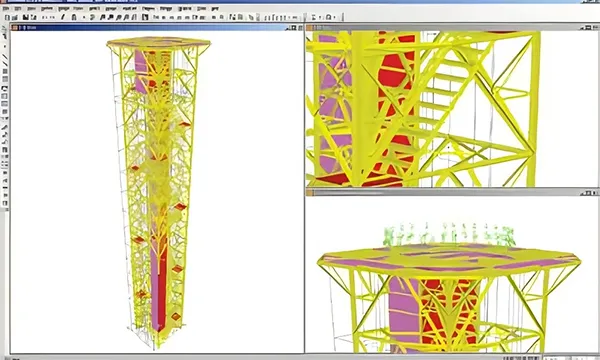Maximize the close-up staircase view window
600x360 pixels.
coord(588,28)
